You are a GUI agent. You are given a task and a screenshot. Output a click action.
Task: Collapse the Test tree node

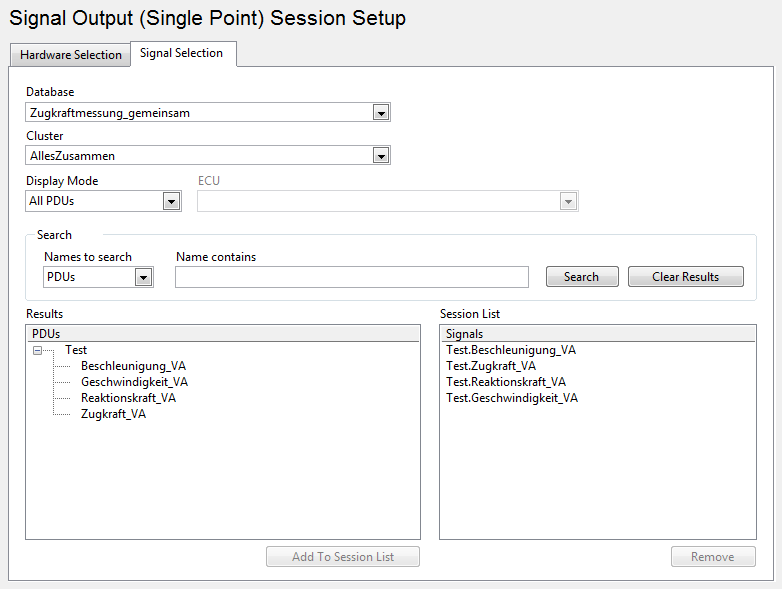(x=37, y=351)
